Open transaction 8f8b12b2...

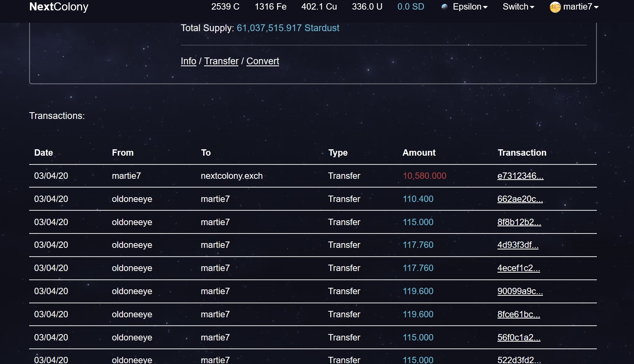[519, 222]
